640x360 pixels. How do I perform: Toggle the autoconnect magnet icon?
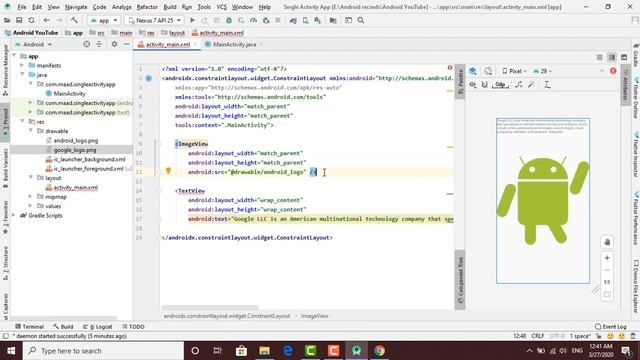click(x=485, y=84)
